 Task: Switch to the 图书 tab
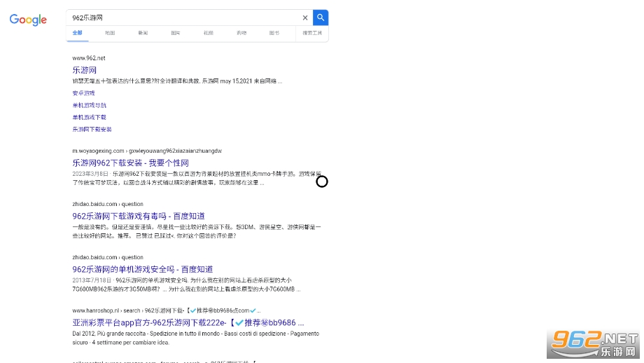point(274,33)
